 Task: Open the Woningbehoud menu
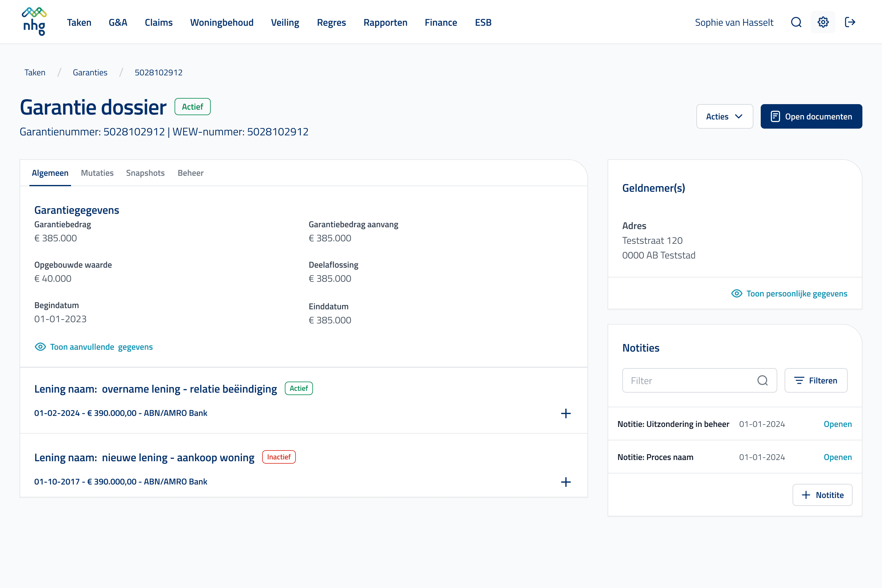click(x=222, y=22)
